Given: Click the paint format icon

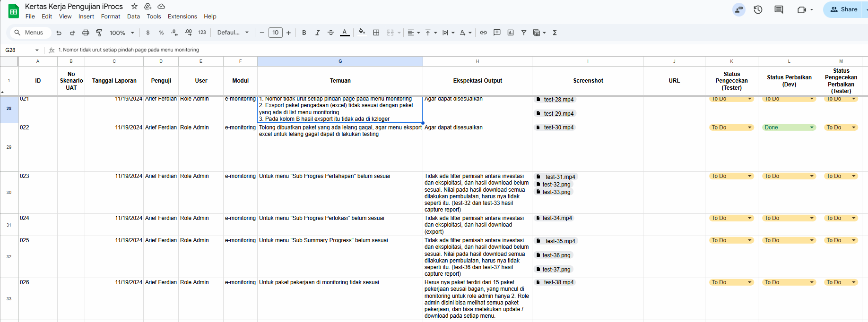Looking at the screenshot, I should 99,33.
